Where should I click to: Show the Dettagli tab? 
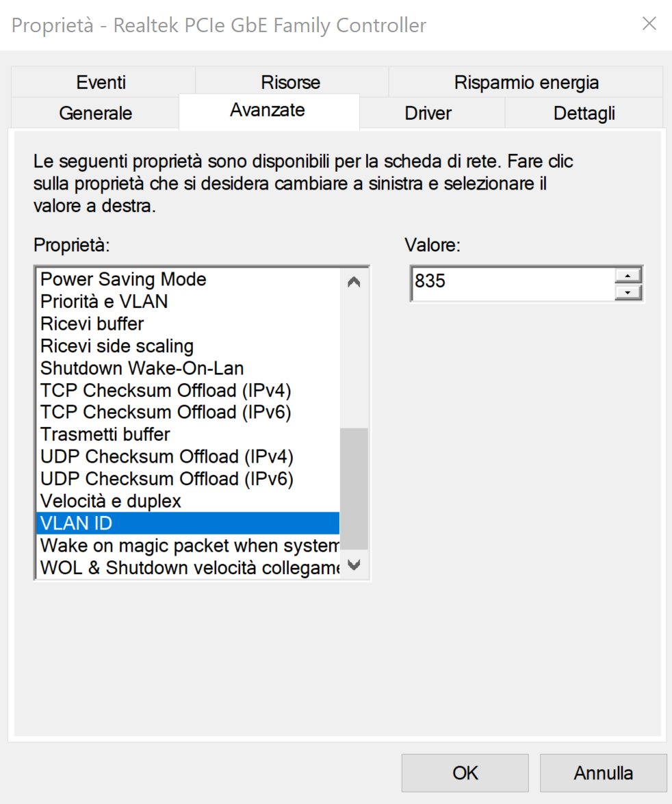[x=584, y=113]
